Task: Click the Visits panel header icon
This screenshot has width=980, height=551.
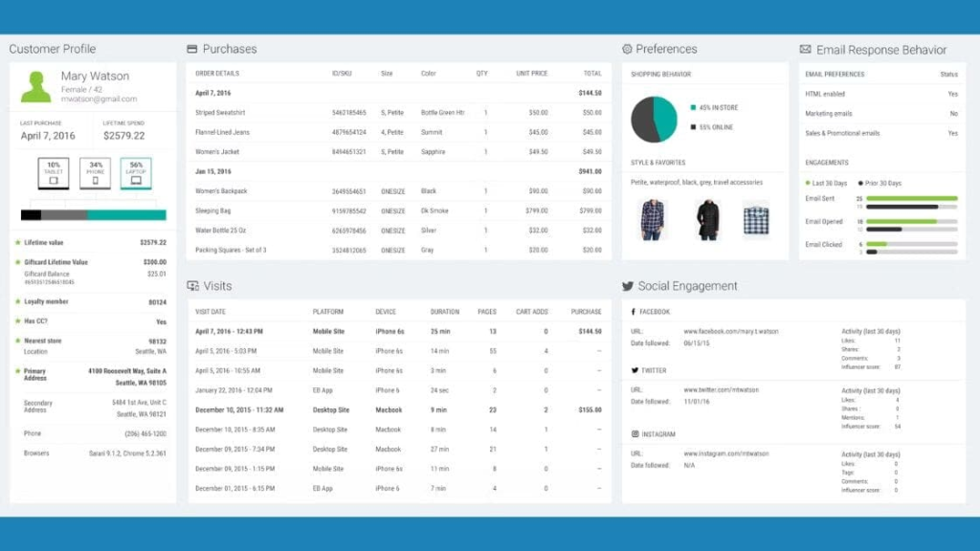Action: [192, 286]
